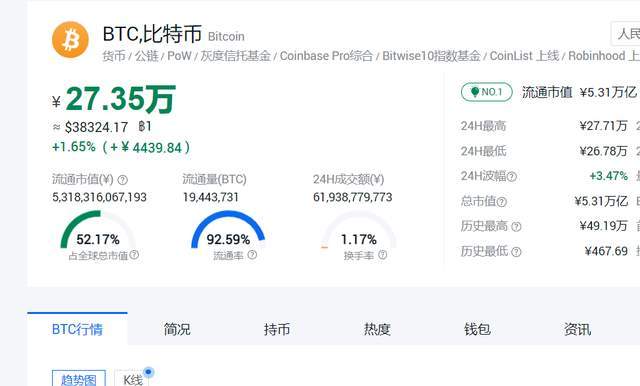The image size is (640, 386).
Task: Switch to the 热度 tab
Action: 377,329
